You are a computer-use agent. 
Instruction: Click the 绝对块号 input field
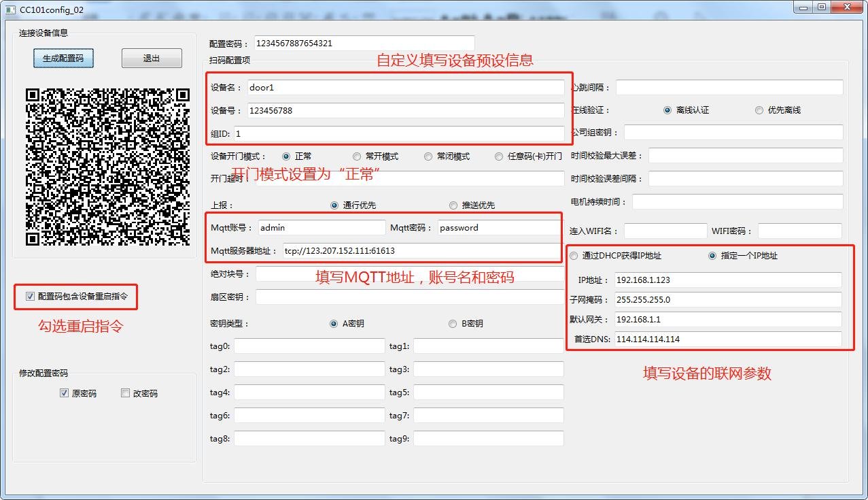(410, 274)
